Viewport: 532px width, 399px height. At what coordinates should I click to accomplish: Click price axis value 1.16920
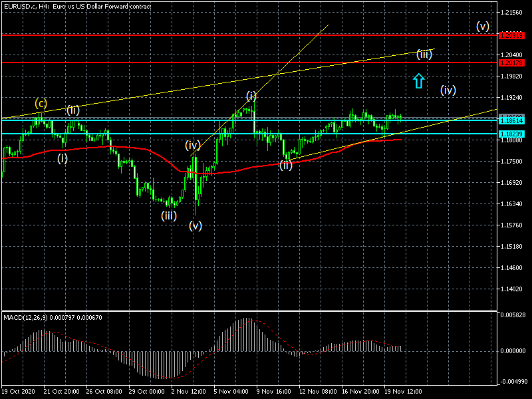511,182
